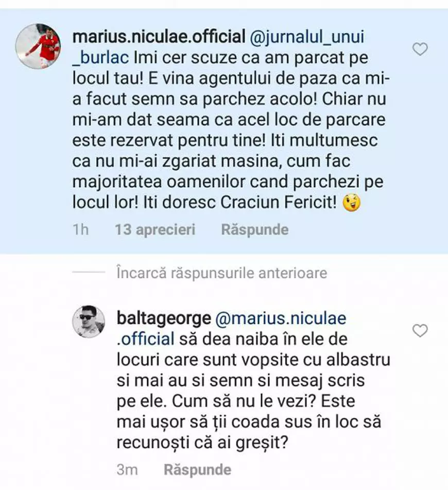View the 13 aprecieri likes list
448x490 pixels.
[x=154, y=230]
